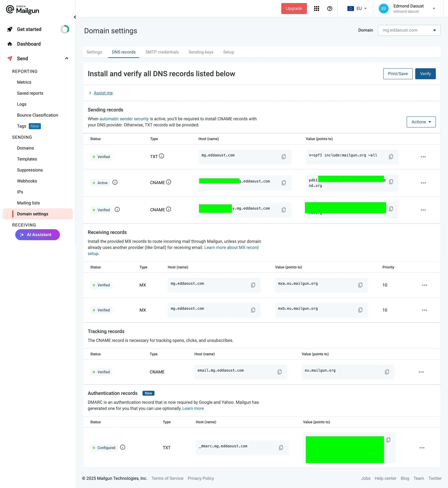Open Bounce Classification in sidebar
The height and width of the screenshot is (488, 448).
[x=38, y=115]
